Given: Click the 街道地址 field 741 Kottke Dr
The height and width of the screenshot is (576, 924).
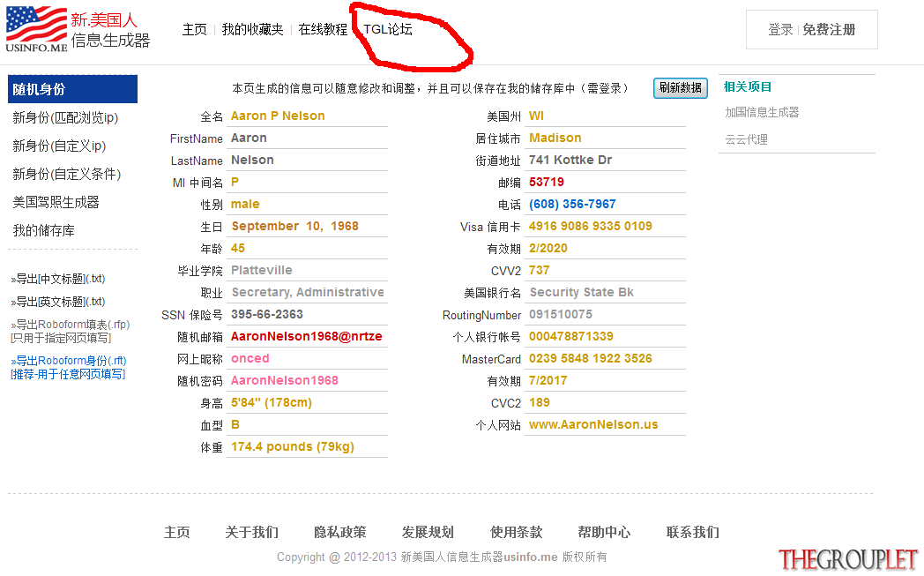Looking at the screenshot, I should point(605,161).
